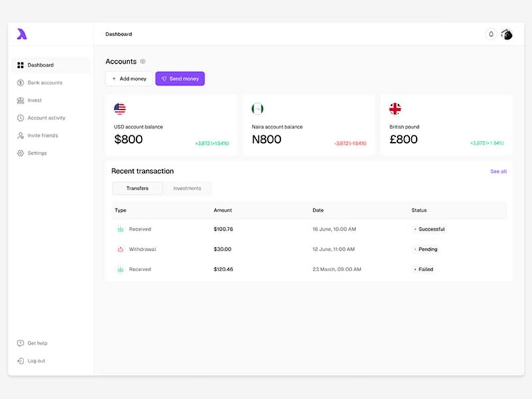Open the USD account balance card
The image size is (532, 399).
tap(172, 125)
